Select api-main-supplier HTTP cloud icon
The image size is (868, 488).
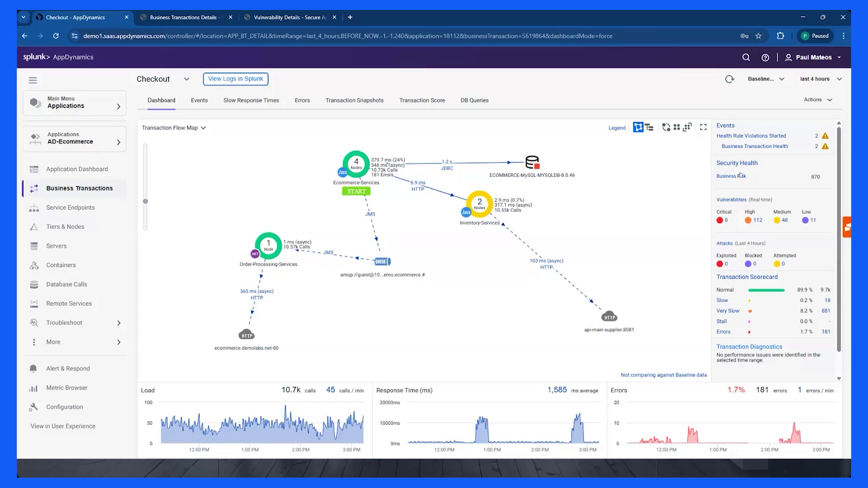point(609,316)
